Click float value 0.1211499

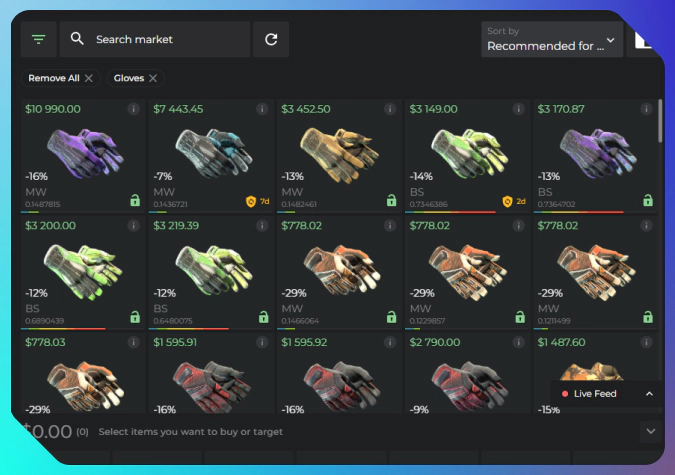554,321
